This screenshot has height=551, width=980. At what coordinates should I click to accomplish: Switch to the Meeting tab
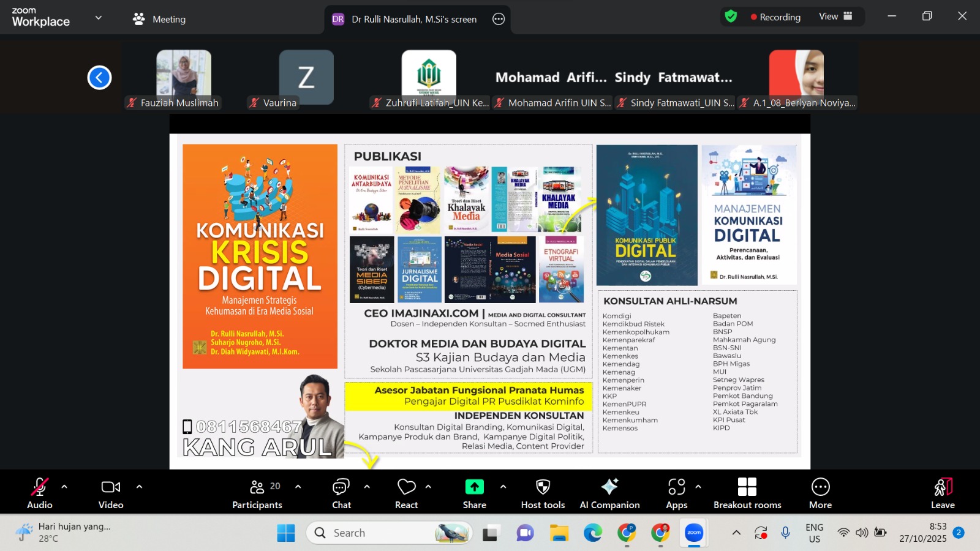159,19
